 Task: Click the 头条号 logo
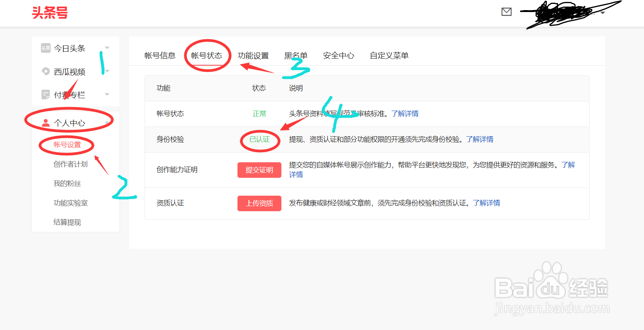tap(50, 13)
